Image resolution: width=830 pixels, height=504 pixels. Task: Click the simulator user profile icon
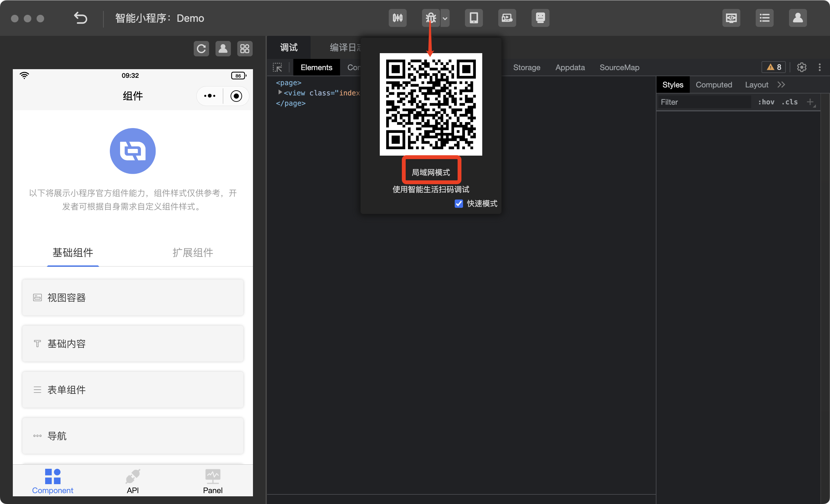[x=223, y=49]
